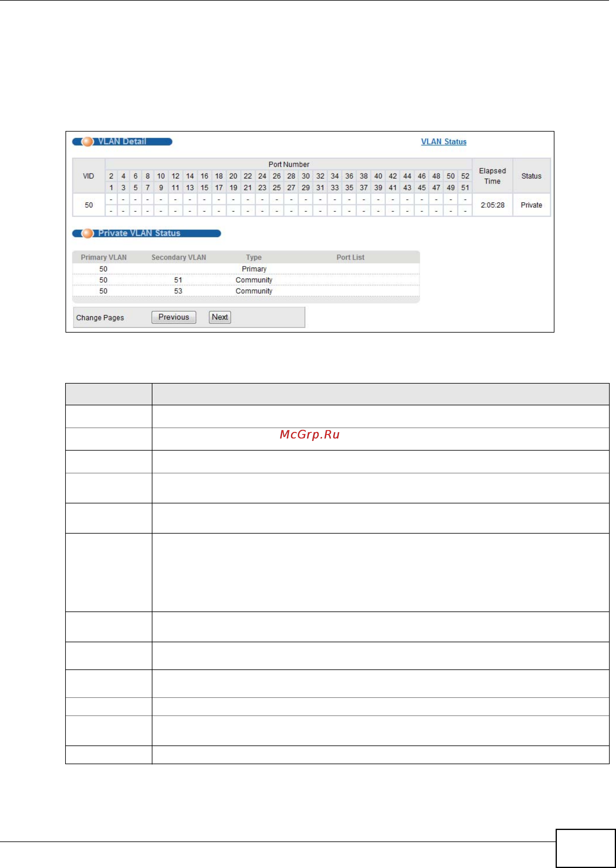The image size is (616, 868).
Task: Select the Port Number header
Action: pyautogui.click(x=289, y=164)
